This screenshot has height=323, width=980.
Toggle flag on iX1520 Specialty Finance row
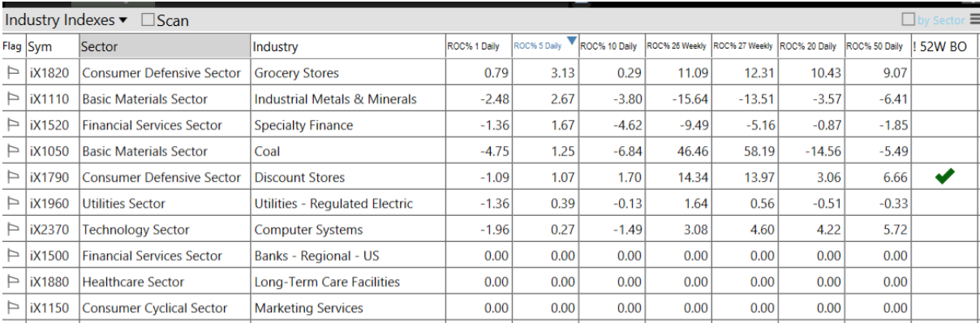tap(12, 125)
